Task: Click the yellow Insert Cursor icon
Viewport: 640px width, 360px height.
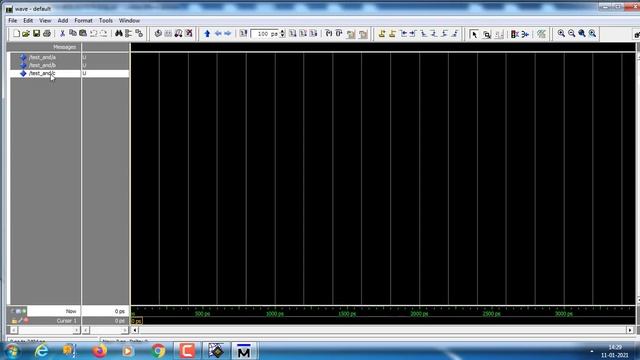Action: point(382,34)
